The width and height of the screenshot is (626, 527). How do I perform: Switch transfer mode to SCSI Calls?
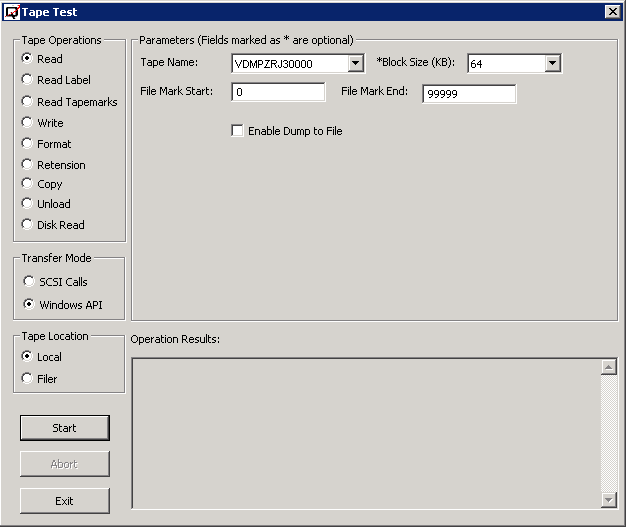click(x=29, y=281)
